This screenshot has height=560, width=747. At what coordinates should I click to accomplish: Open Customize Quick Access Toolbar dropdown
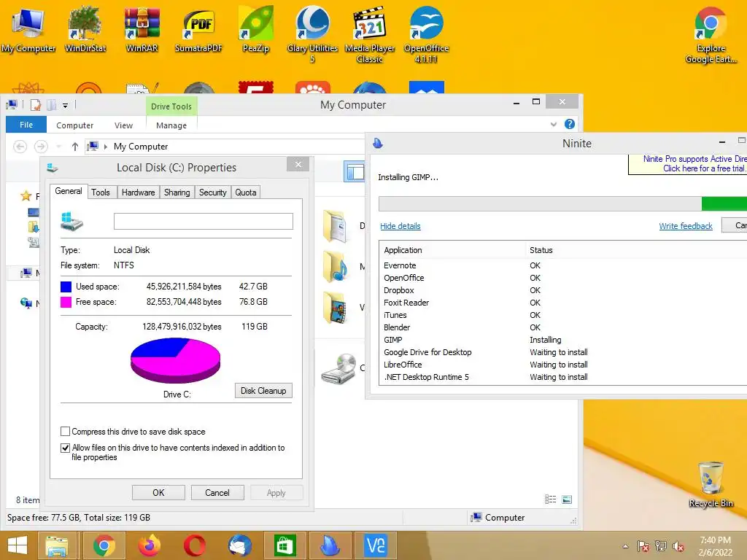[65, 105]
